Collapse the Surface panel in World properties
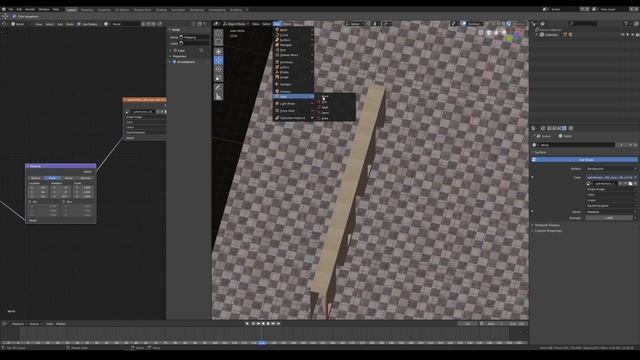The image size is (640, 360). (x=539, y=152)
